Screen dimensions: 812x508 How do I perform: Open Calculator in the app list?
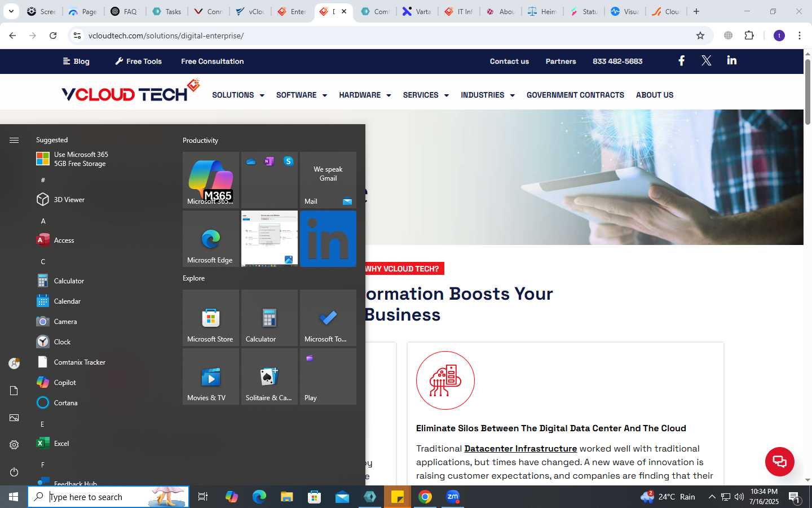coord(60,281)
